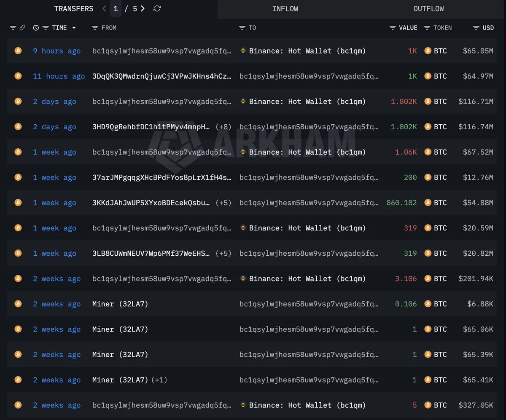Open sender address 3LB8CUWmNEUV7Wp6
Screen dimensions: 506x420
151,253
